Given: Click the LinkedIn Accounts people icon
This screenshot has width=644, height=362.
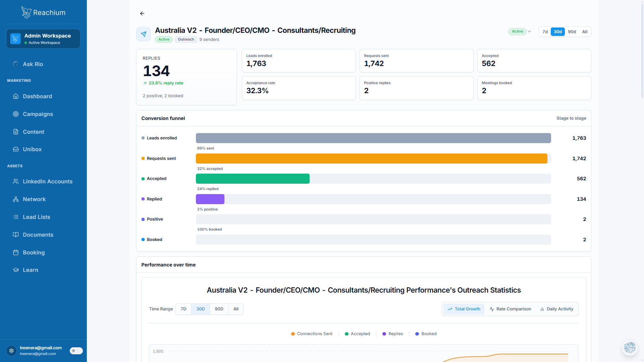Looking at the screenshot, I should [x=16, y=181].
